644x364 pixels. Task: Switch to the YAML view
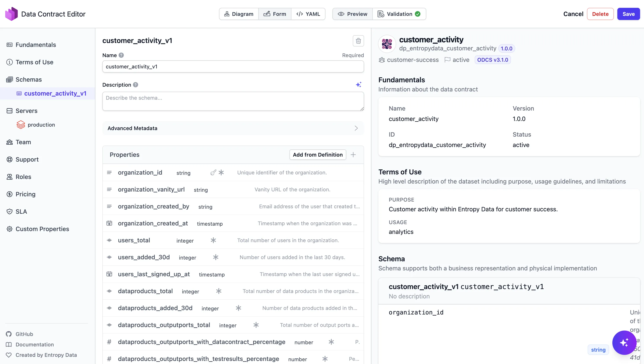(x=308, y=14)
